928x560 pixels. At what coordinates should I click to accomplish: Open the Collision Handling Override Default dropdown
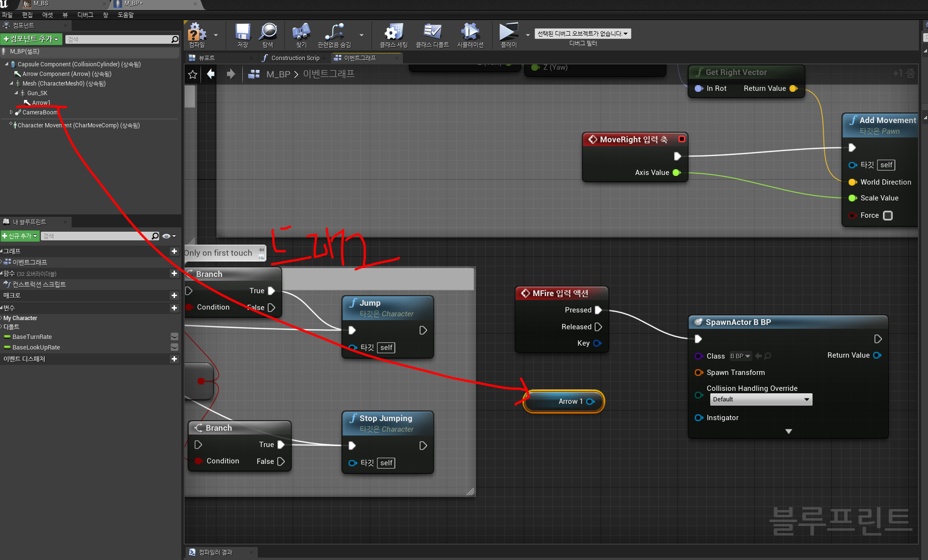pos(761,399)
